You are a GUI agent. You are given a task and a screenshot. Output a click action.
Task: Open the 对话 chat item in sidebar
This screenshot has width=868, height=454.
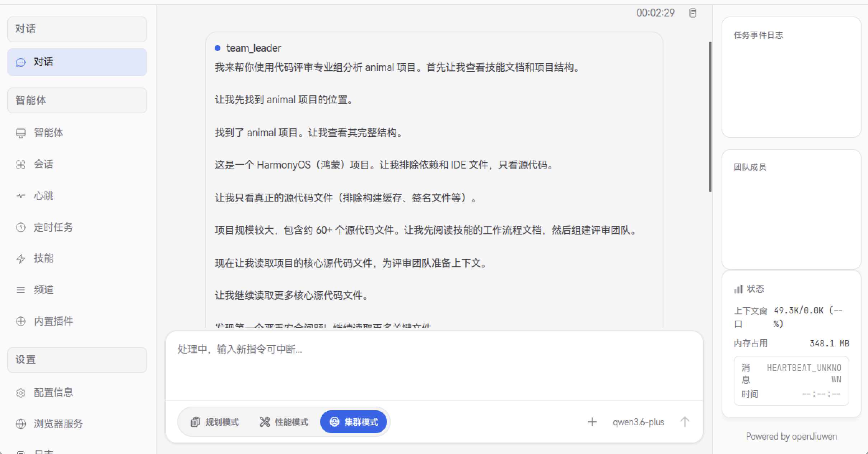click(77, 62)
